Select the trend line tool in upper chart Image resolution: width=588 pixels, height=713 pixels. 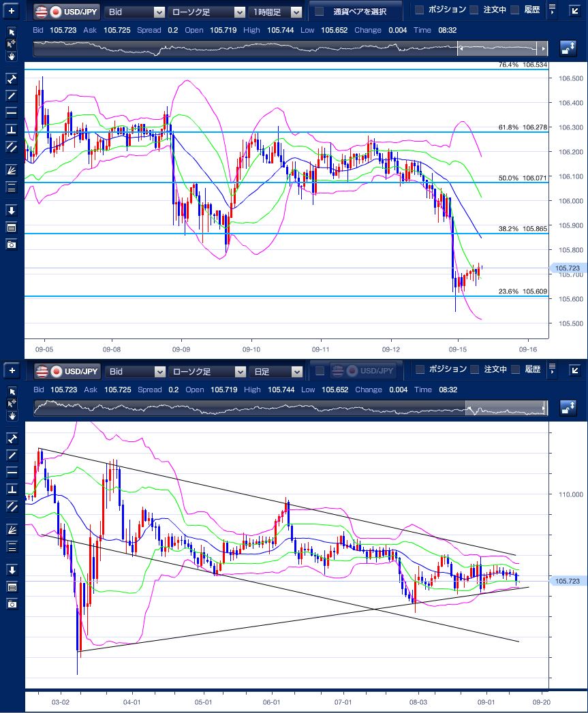(12, 95)
